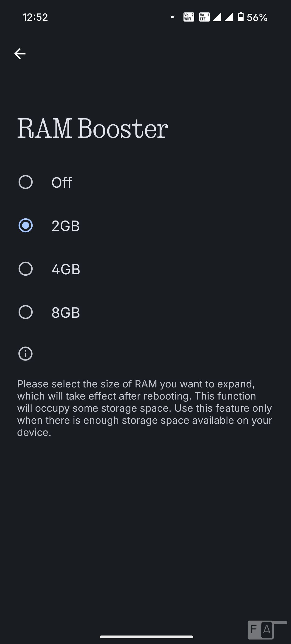This screenshot has width=291, height=644.
Task: Tap the "Off" option label
Action: pos(62,183)
